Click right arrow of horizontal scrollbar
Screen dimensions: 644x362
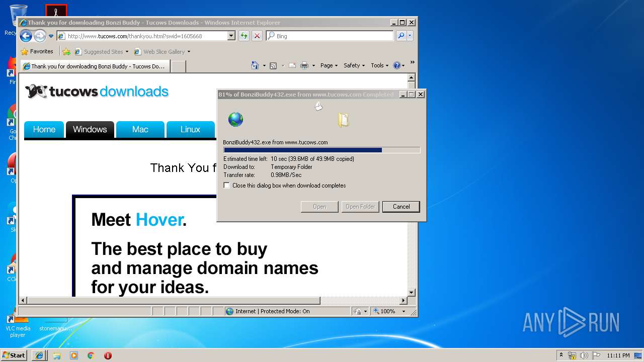click(403, 301)
